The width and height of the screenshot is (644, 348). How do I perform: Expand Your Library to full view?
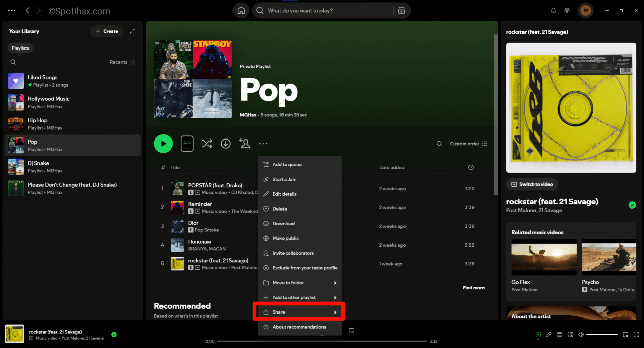pyautogui.click(x=132, y=31)
